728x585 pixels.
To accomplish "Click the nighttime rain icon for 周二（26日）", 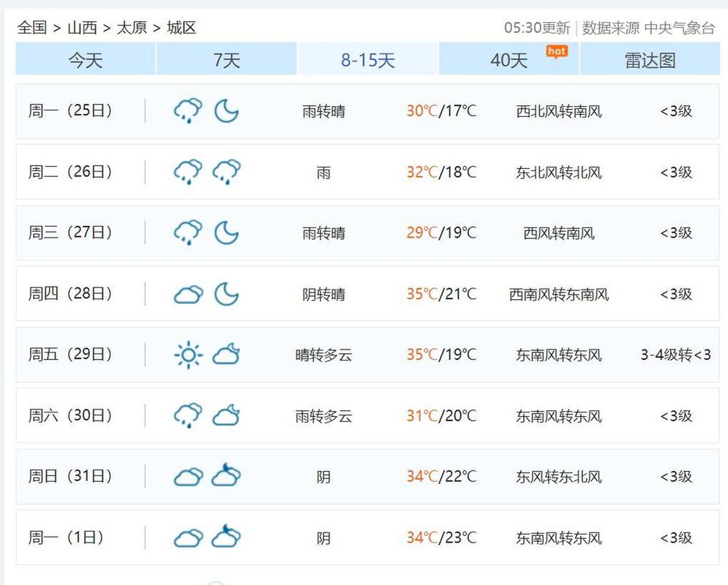I will coord(227,172).
